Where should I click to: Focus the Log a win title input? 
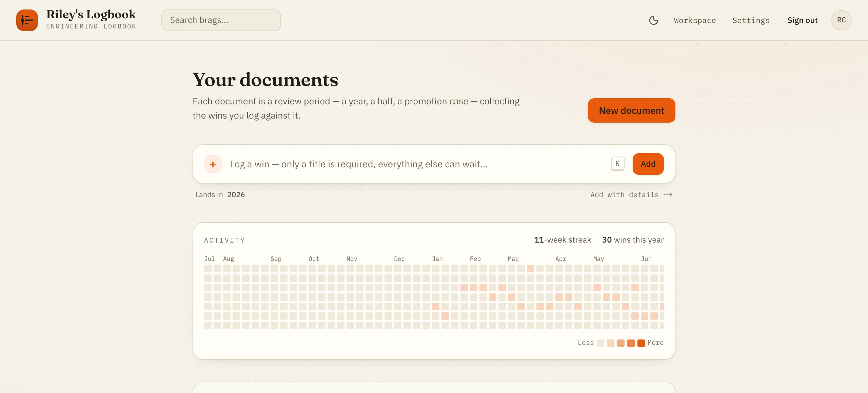coord(416,164)
